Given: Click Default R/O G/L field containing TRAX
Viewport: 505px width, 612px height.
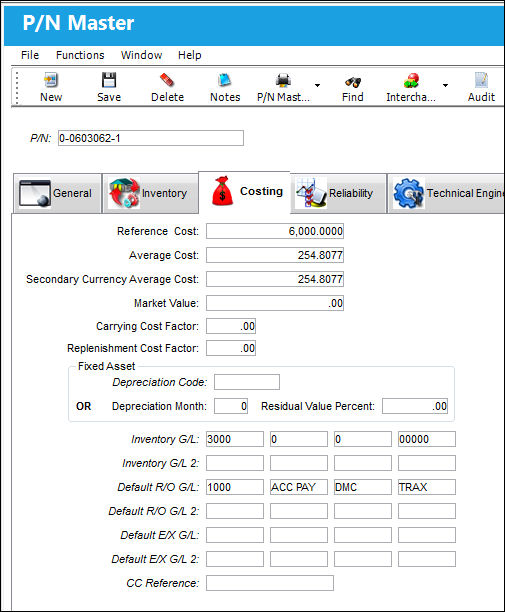Looking at the screenshot, I should point(427,487).
